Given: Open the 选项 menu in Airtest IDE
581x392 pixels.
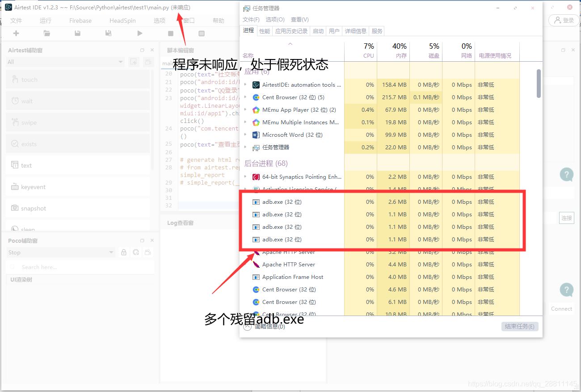Looking at the screenshot, I should pyautogui.click(x=160, y=21).
